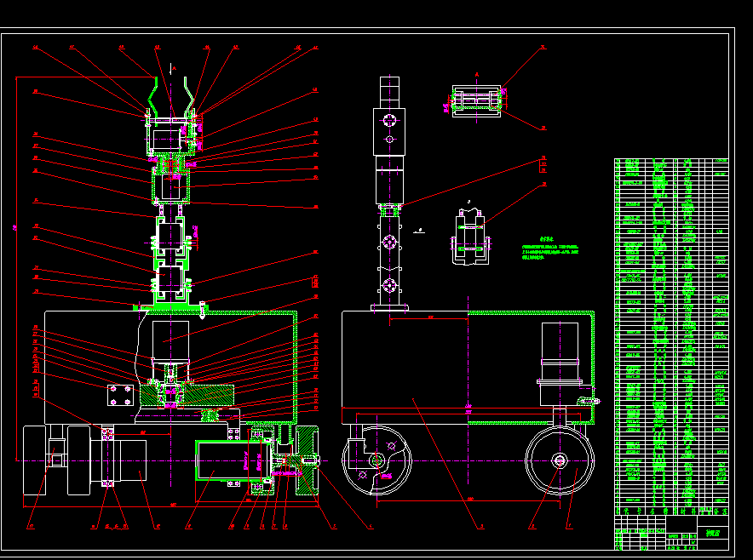Click the green parts list table
Screen dimensions: 753x560
[671, 337]
